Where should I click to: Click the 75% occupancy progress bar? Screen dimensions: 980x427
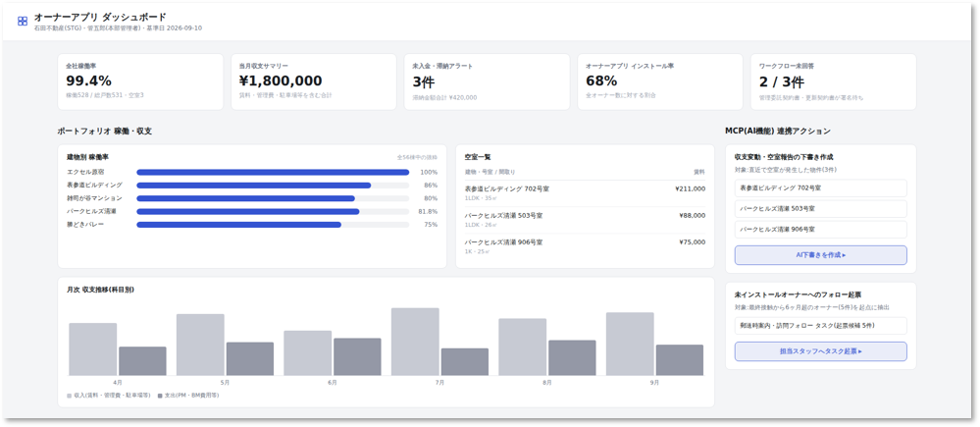coord(273,225)
